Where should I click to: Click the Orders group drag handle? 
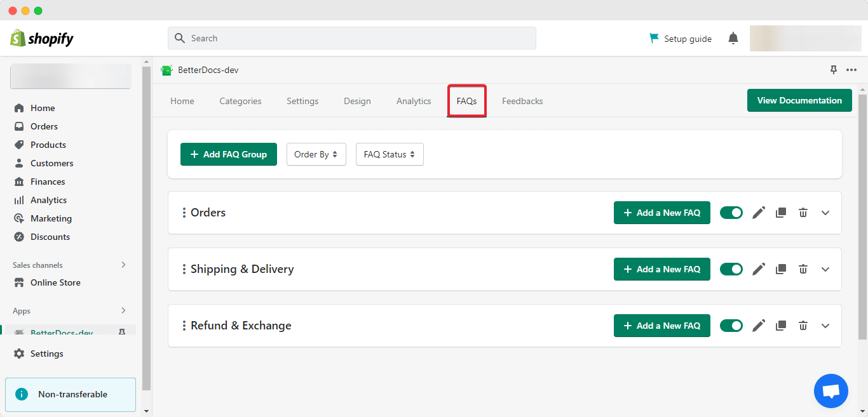coord(184,213)
